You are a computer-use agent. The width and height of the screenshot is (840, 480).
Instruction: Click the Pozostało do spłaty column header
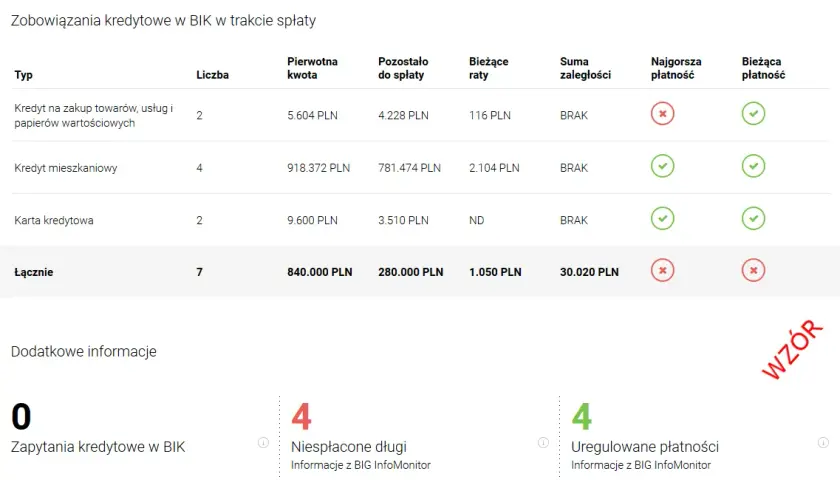click(403, 68)
